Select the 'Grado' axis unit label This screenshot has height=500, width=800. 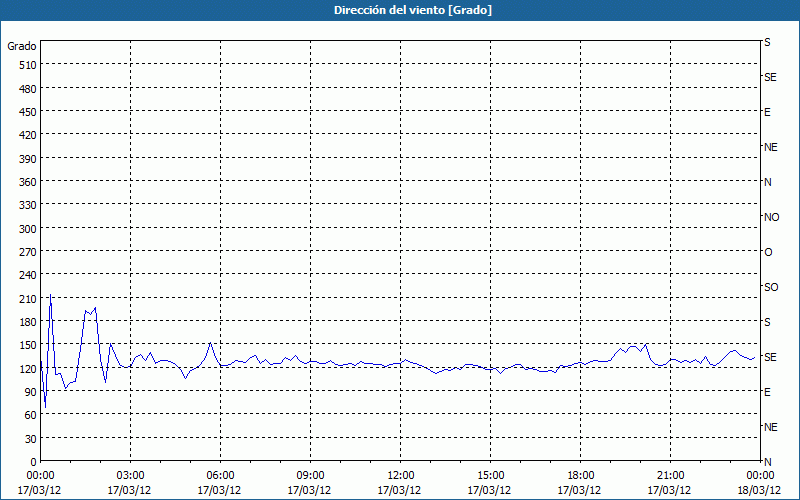22,46
